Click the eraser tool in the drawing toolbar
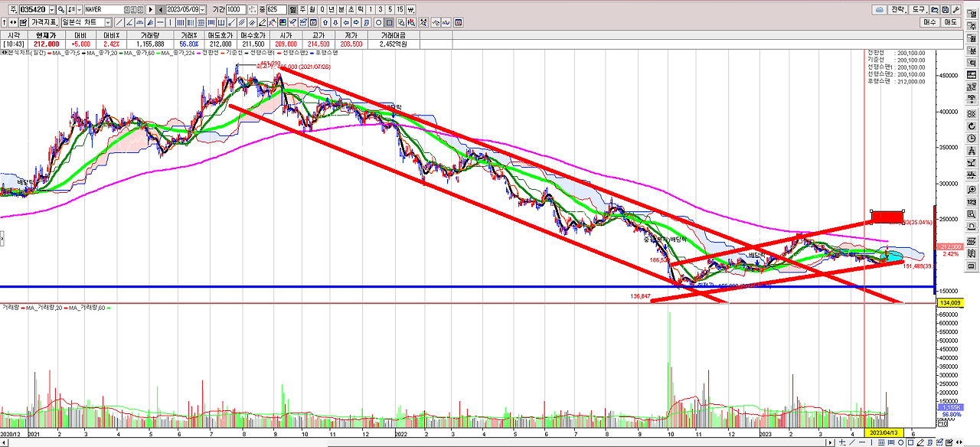 click(x=262, y=22)
